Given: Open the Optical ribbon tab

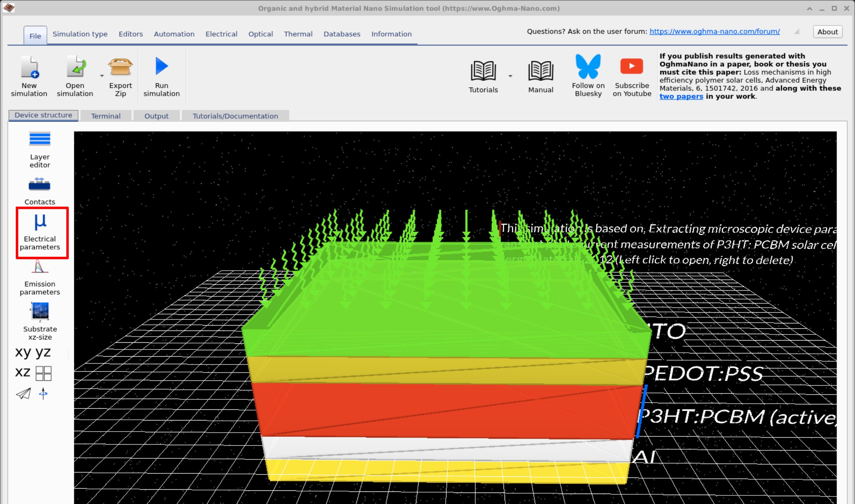Looking at the screenshot, I should coord(261,34).
